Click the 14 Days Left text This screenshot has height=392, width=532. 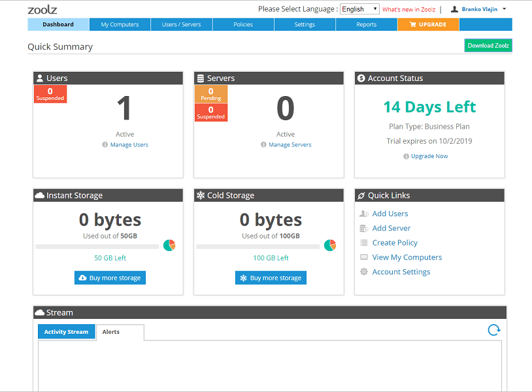[x=429, y=107]
